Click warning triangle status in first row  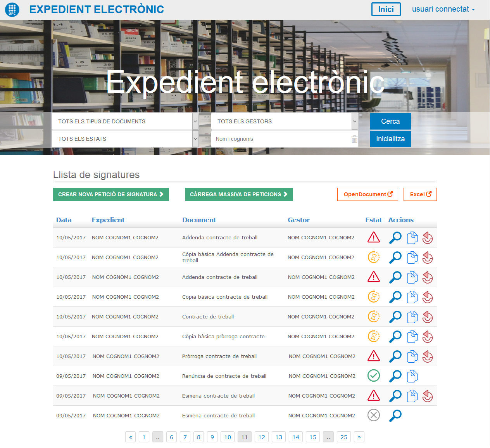[x=373, y=237]
